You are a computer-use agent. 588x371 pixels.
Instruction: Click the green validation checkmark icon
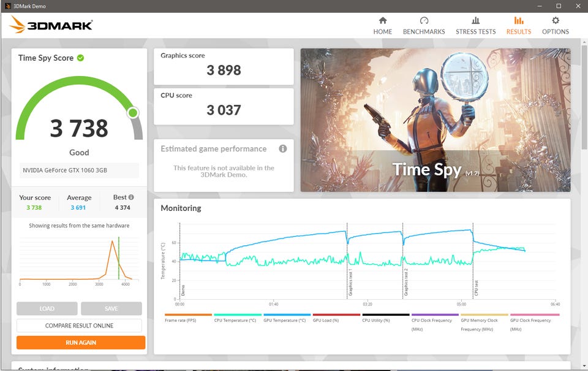pos(80,58)
